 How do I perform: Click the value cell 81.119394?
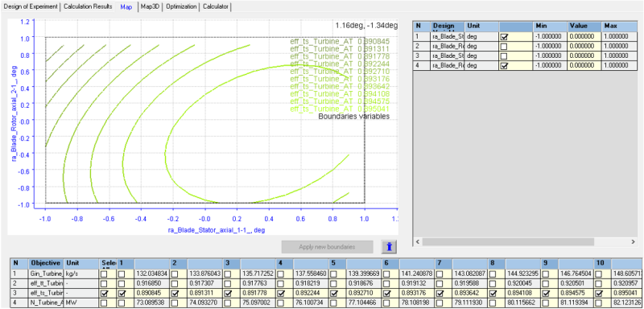[x=576, y=303]
